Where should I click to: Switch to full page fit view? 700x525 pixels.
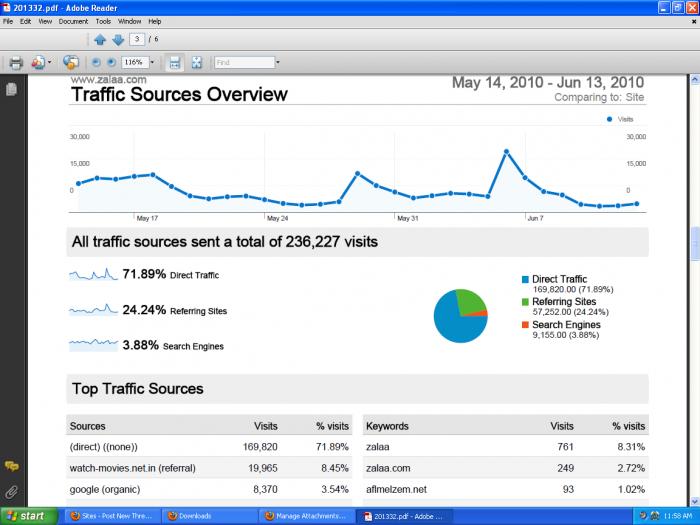tap(196, 62)
